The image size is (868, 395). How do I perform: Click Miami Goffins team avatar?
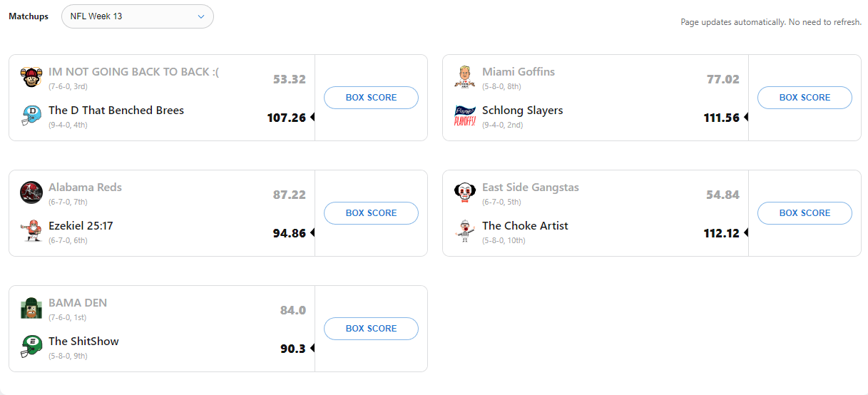pyautogui.click(x=464, y=76)
